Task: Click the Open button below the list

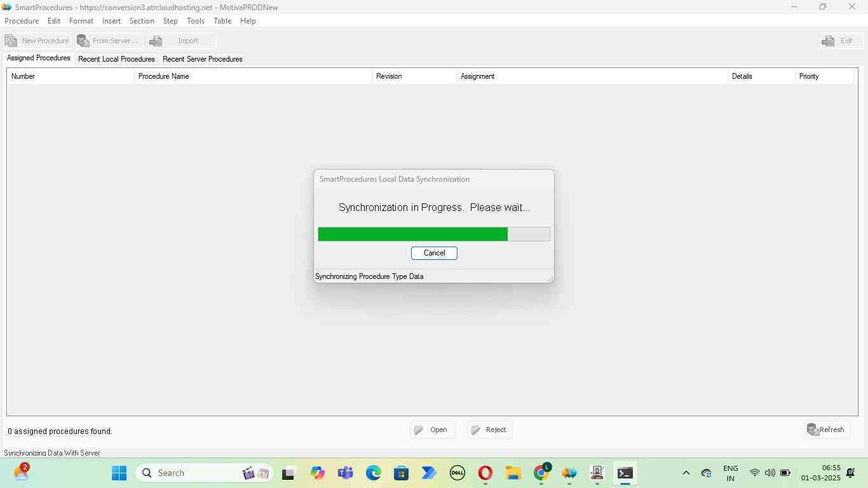Action: point(432,430)
